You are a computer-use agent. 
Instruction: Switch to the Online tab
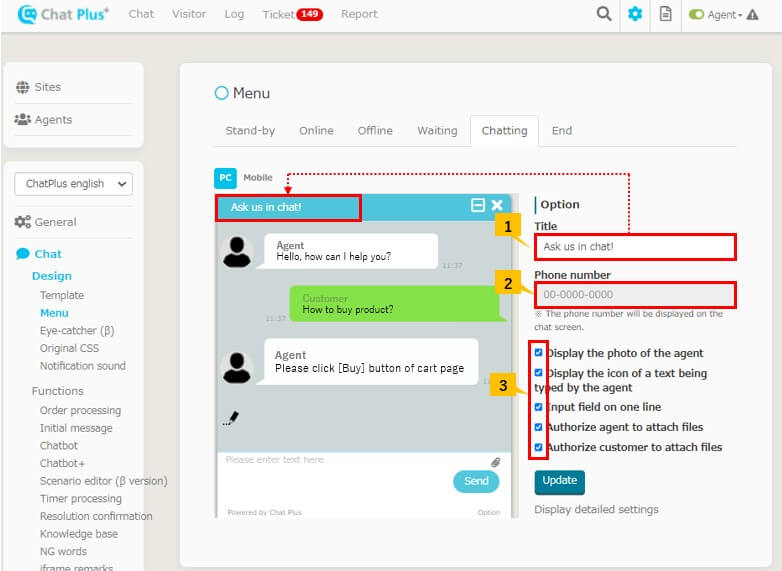click(316, 131)
